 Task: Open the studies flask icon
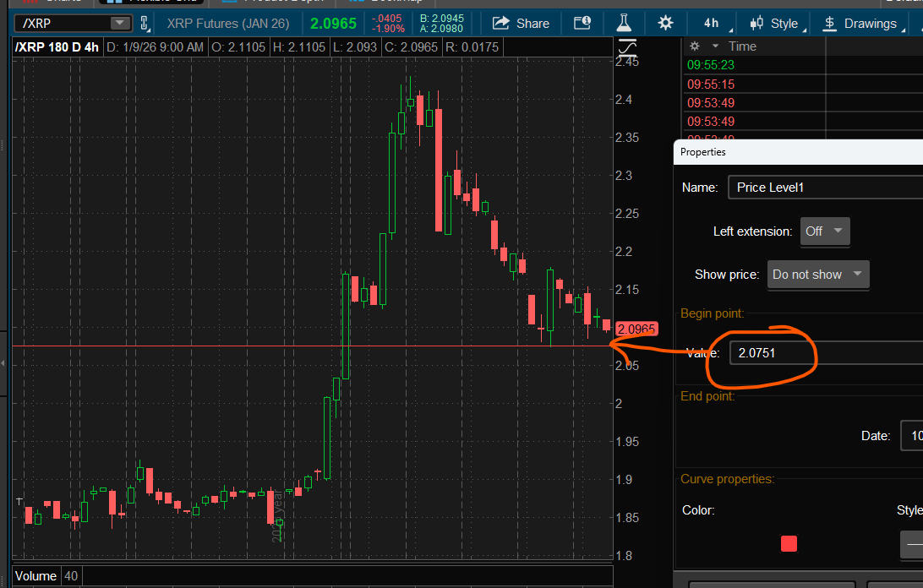click(x=624, y=23)
